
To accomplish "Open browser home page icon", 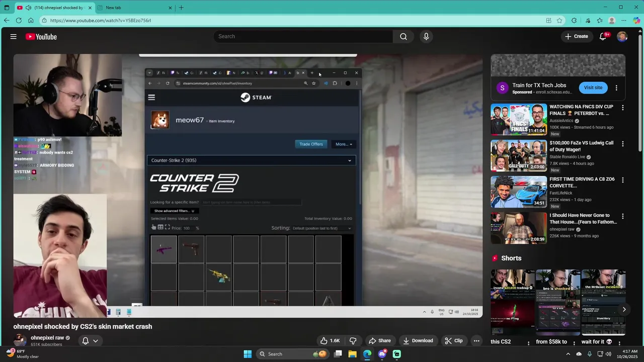I will [31, 21].
